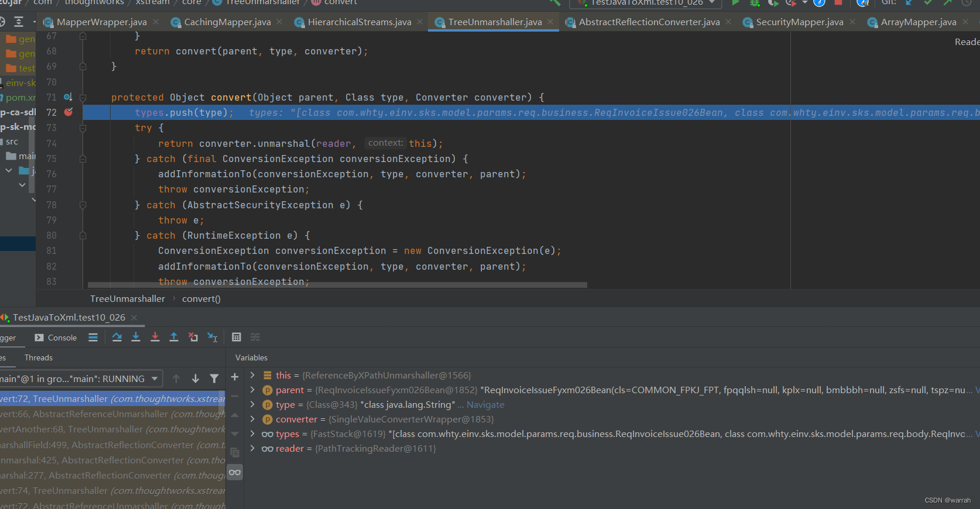980x509 pixels.
Task: Close the CachingMapper.java tab
Action: 279,22
